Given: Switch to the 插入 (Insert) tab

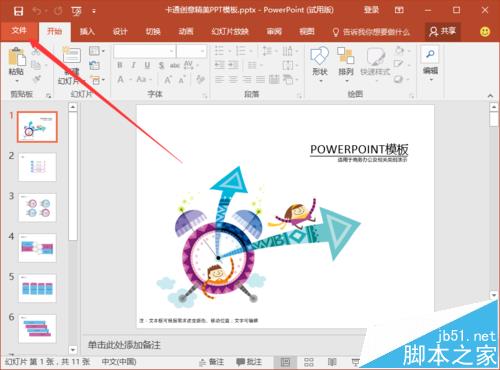Looking at the screenshot, I should click(x=87, y=32).
